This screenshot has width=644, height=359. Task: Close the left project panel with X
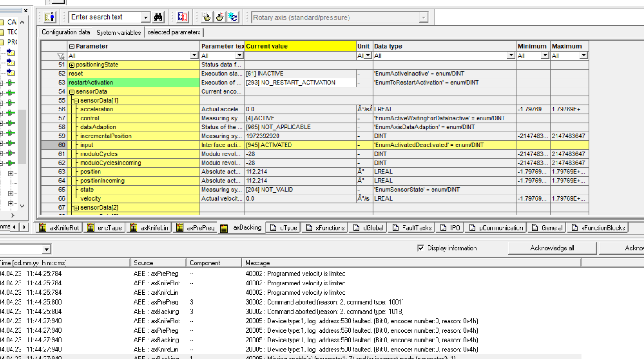[25, 10]
